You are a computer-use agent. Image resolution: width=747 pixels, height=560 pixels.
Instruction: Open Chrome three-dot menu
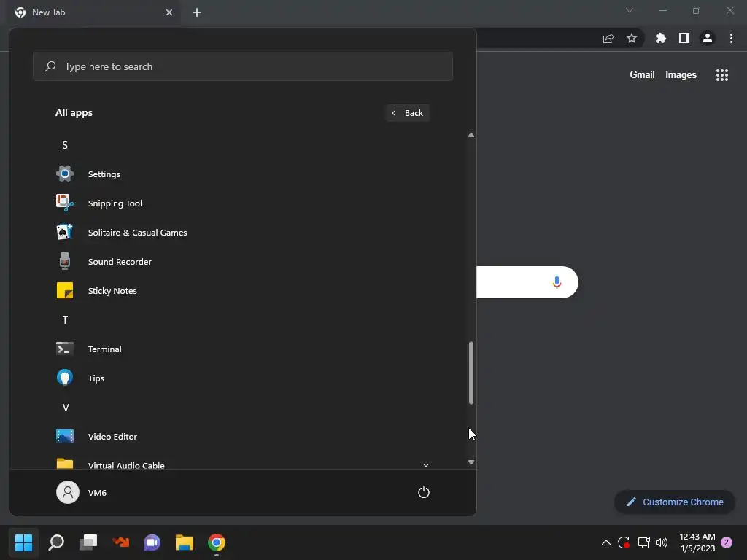pyautogui.click(x=731, y=38)
